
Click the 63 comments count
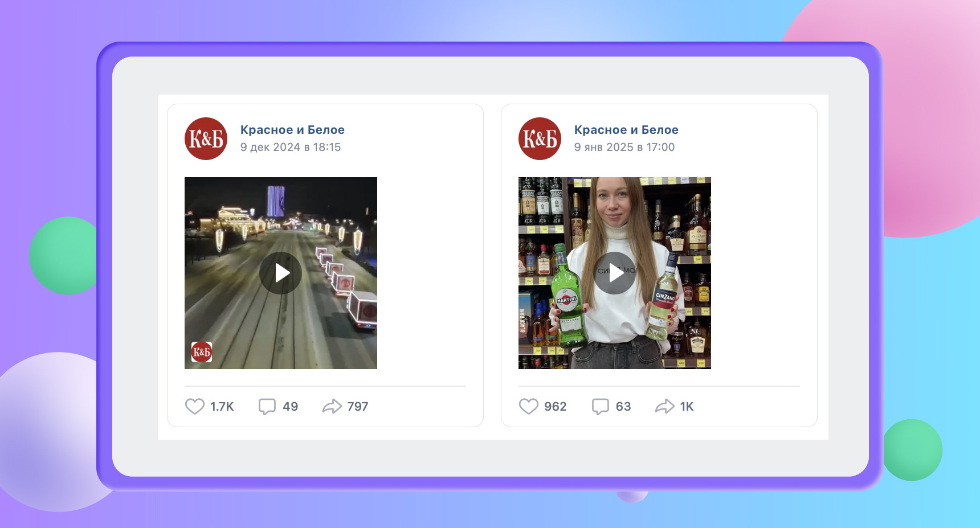(x=623, y=407)
